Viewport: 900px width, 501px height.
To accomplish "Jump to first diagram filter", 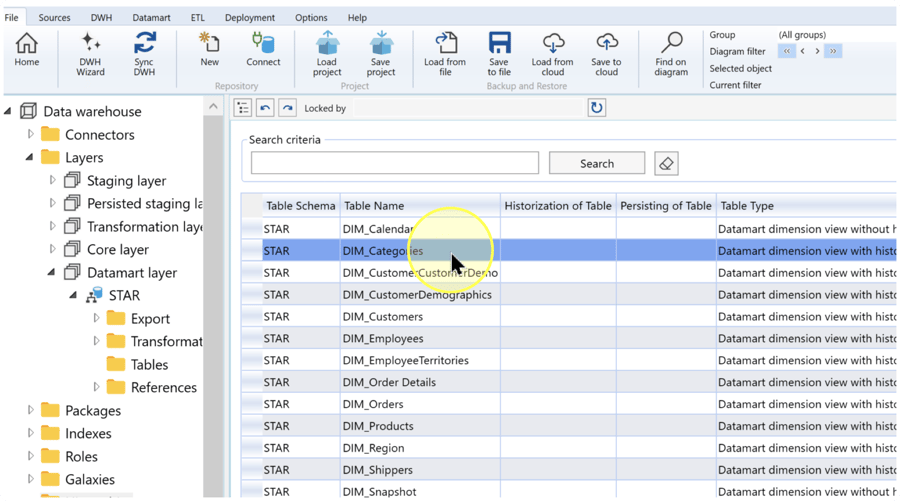I will click(787, 51).
